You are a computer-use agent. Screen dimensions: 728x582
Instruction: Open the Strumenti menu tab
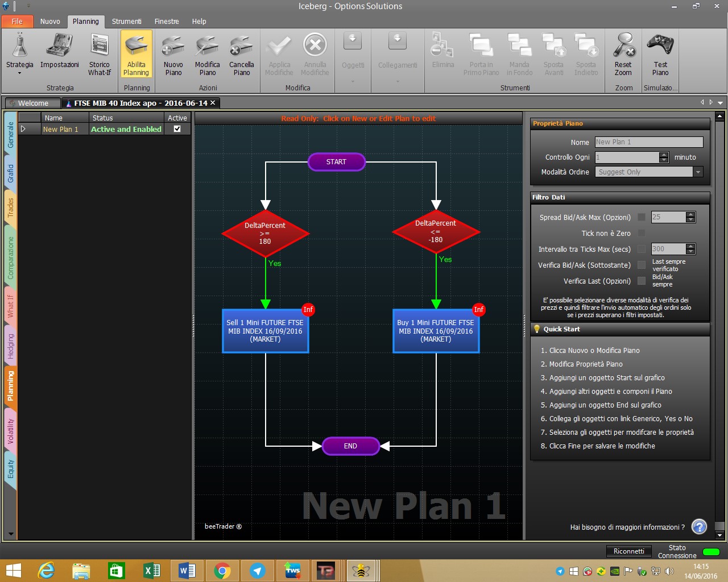[126, 22]
